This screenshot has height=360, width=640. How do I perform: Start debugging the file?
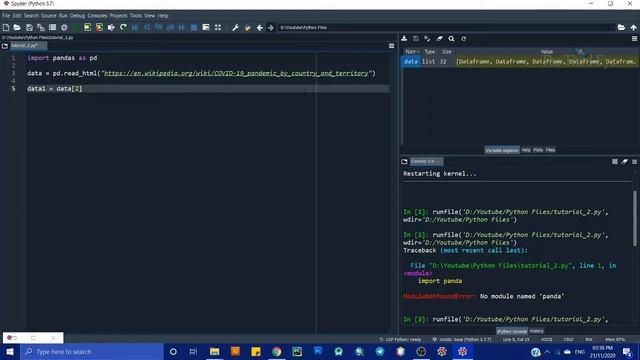coord(135,27)
